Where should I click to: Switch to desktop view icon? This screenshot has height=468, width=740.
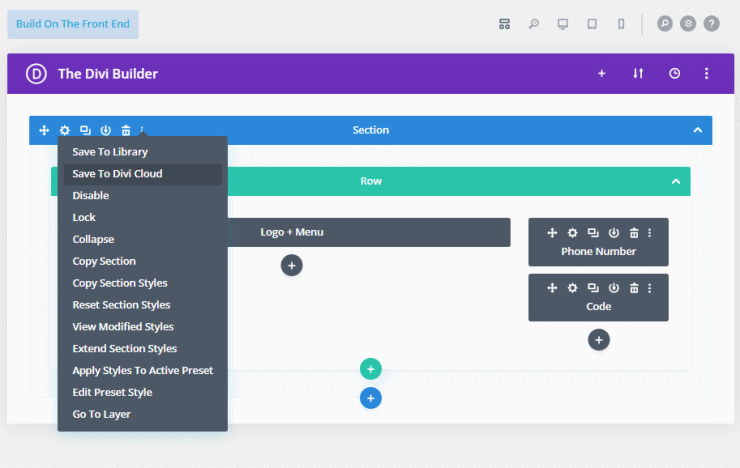[563, 24]
